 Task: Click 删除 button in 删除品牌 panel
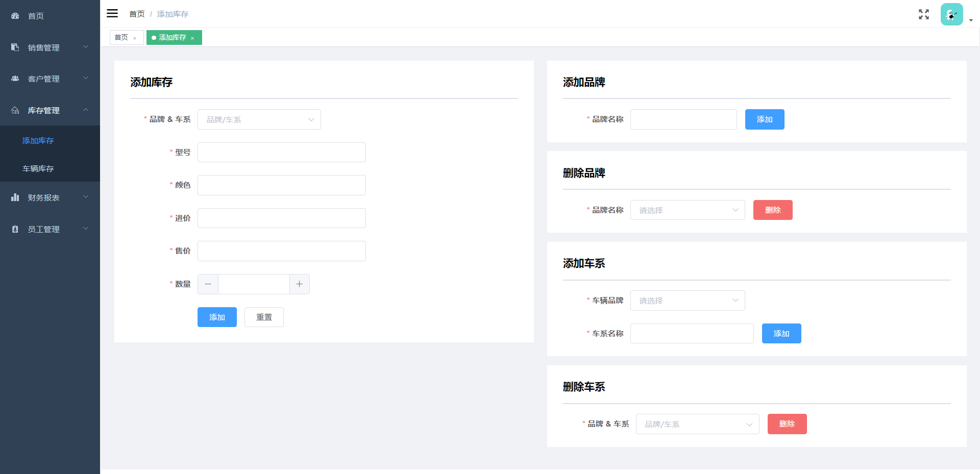(773, 210)
